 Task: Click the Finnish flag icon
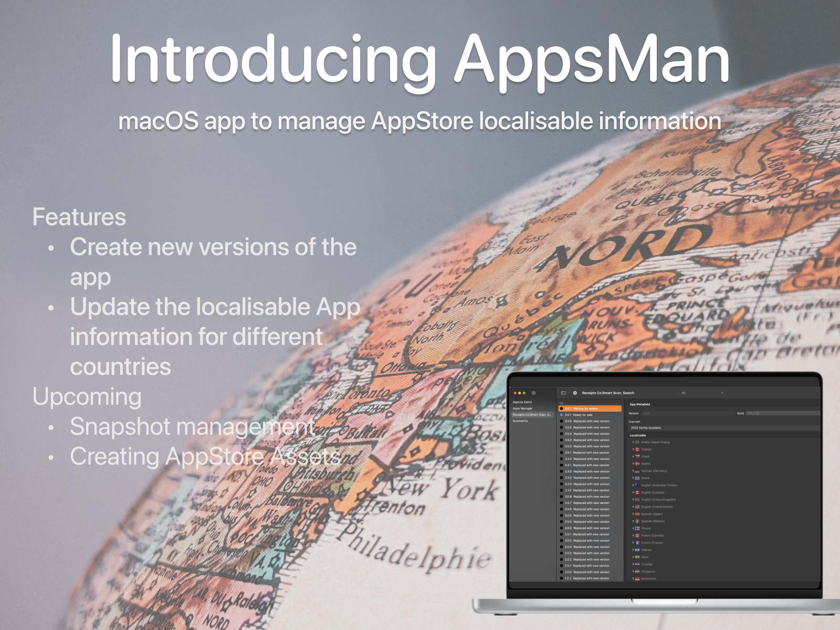coord(637,528)
